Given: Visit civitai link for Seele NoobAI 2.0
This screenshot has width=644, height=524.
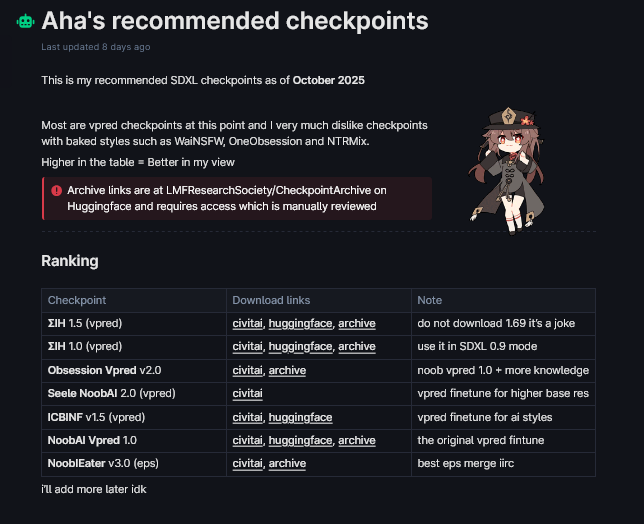Looking at the screenshot, I should pos(247,394).
